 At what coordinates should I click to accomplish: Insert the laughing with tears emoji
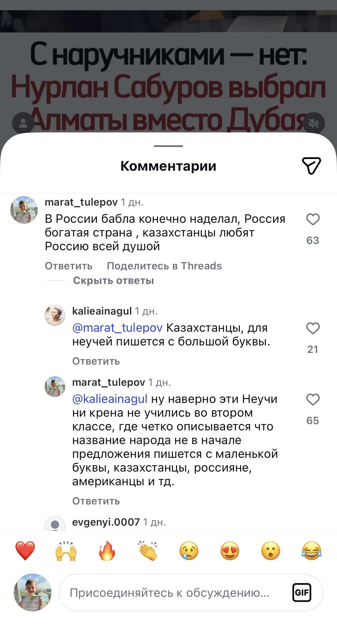click(312, 550)
